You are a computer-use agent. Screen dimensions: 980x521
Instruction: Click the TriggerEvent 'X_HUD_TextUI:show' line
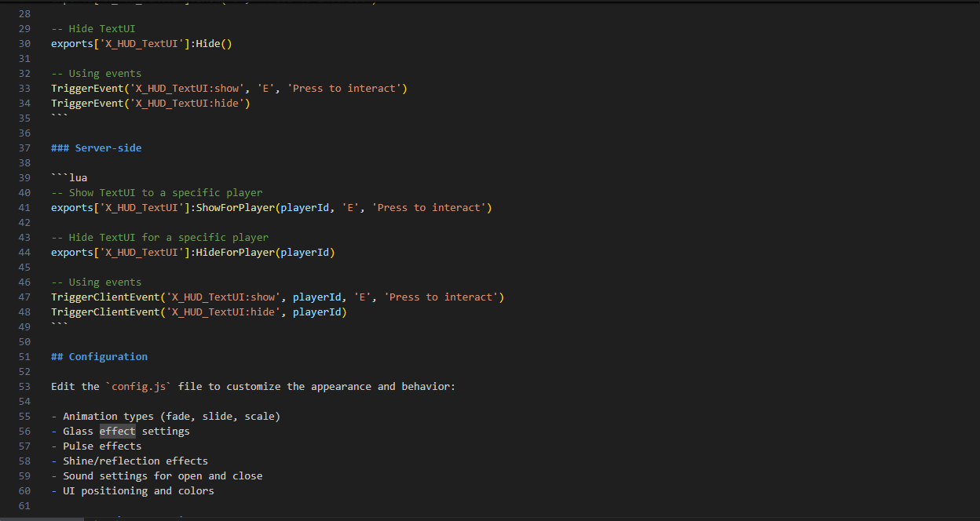[x=229, y=88]
